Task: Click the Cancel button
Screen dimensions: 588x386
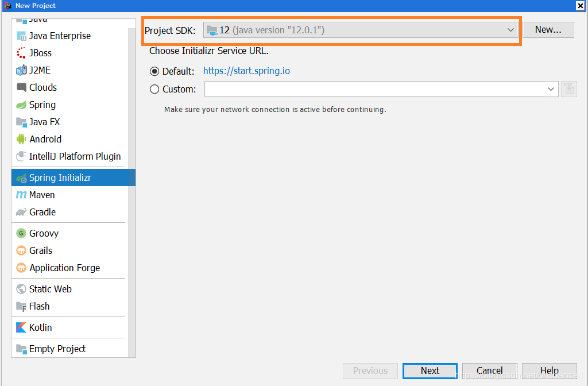Action: pyautogui.click(x=489, y=370)
